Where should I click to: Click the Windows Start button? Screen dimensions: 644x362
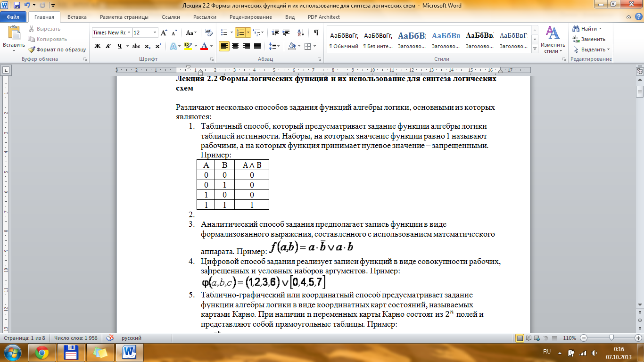coord(12,352)
